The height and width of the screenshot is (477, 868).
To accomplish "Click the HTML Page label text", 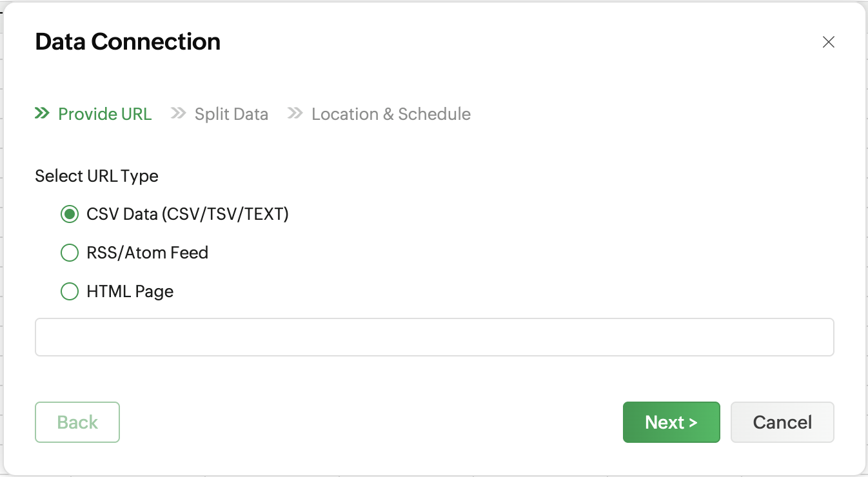I will point(130,291).
